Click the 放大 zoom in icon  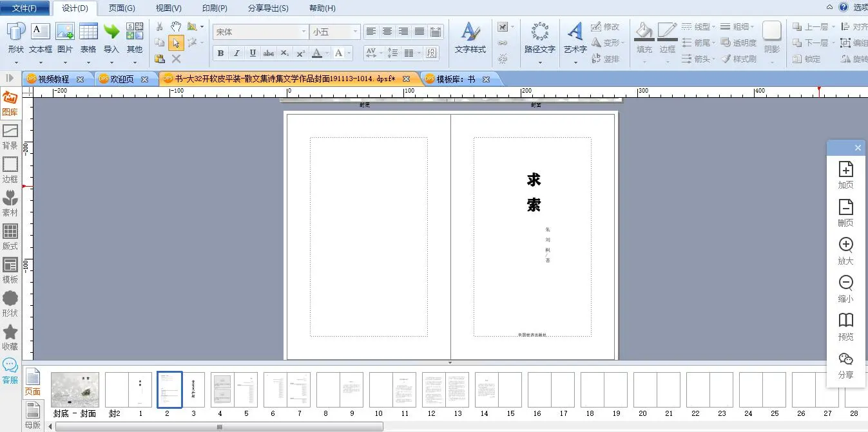click(x=845, y=251)
